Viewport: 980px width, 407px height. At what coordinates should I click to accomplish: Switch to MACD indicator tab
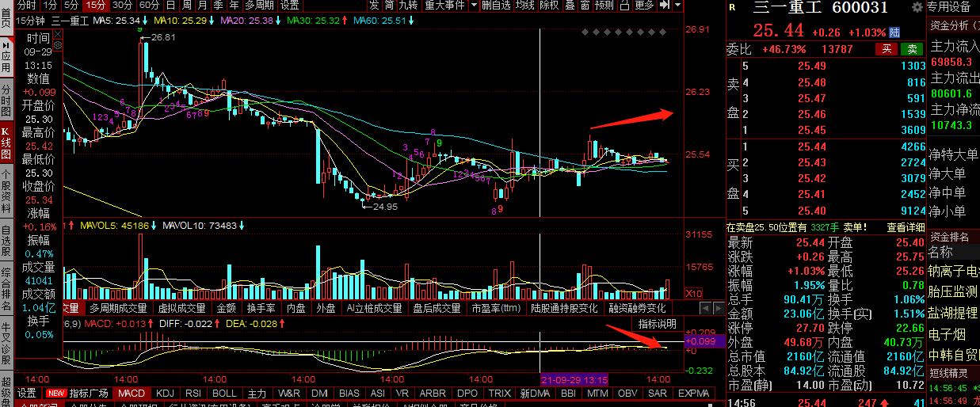(132, 394)
